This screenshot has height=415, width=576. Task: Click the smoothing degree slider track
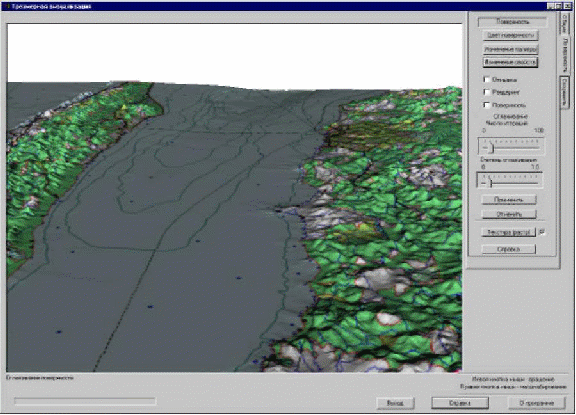(x=510, y=180)
